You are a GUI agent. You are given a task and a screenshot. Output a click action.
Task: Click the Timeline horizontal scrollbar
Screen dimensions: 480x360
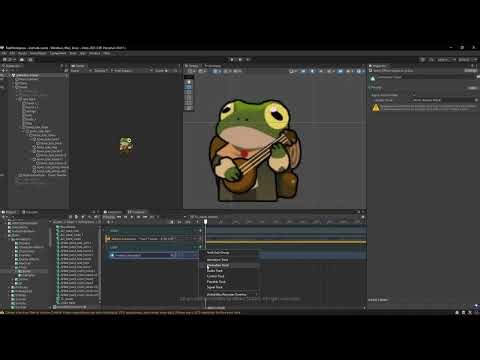click(x=216, y=308)
